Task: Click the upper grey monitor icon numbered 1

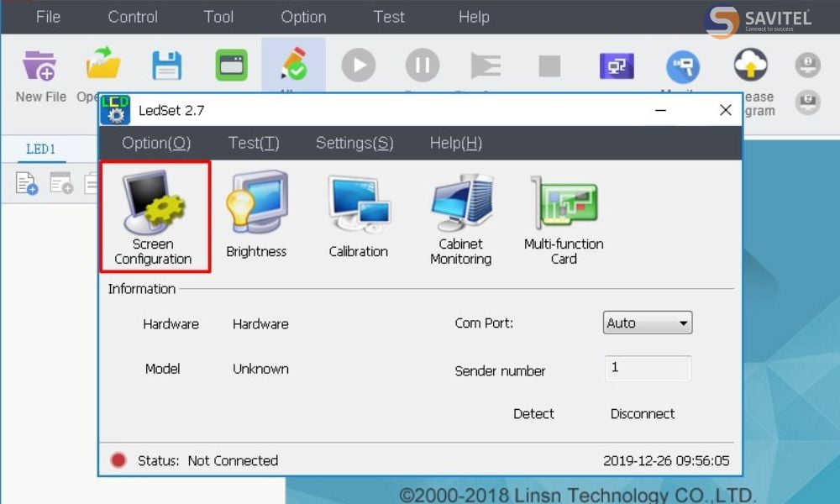Action: pos(807,66)
